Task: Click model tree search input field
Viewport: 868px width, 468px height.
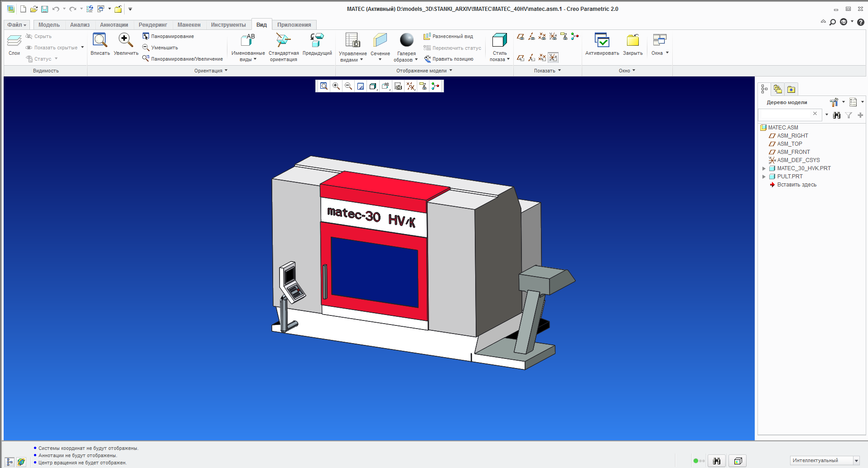Action: coord(790,115)
